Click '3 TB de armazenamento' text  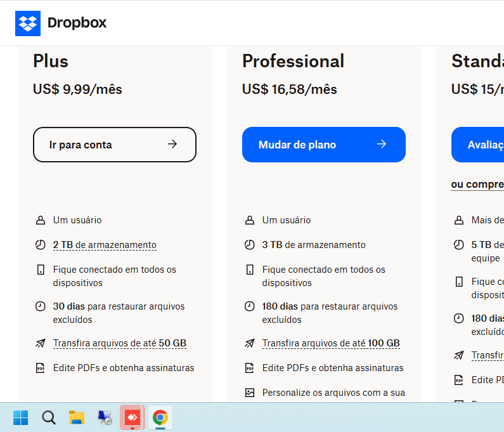point(314,245)
